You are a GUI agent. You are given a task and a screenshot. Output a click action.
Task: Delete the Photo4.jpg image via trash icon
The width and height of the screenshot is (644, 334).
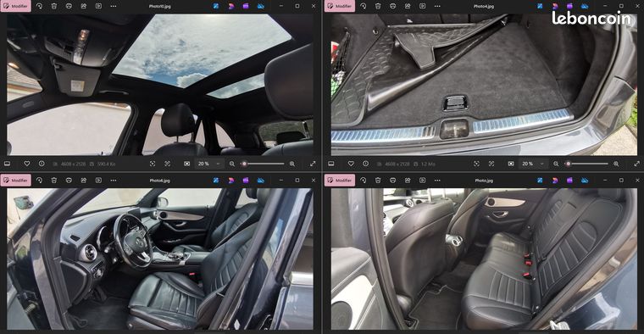378,6
